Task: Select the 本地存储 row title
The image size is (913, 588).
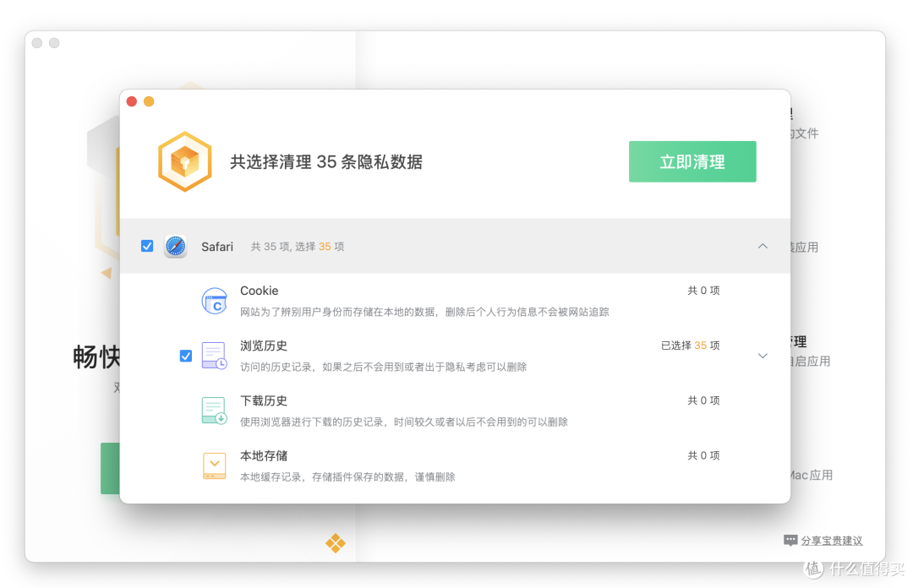Action: 264,456
